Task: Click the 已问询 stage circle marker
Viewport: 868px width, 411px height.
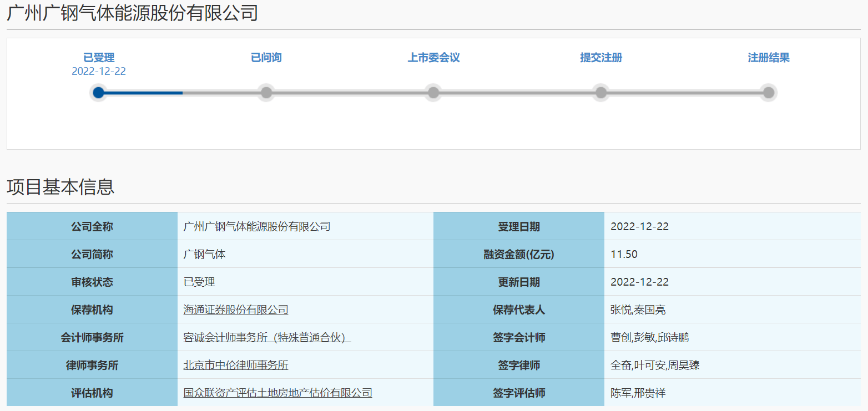Action: pyautogui.click(x=266, y=93)
